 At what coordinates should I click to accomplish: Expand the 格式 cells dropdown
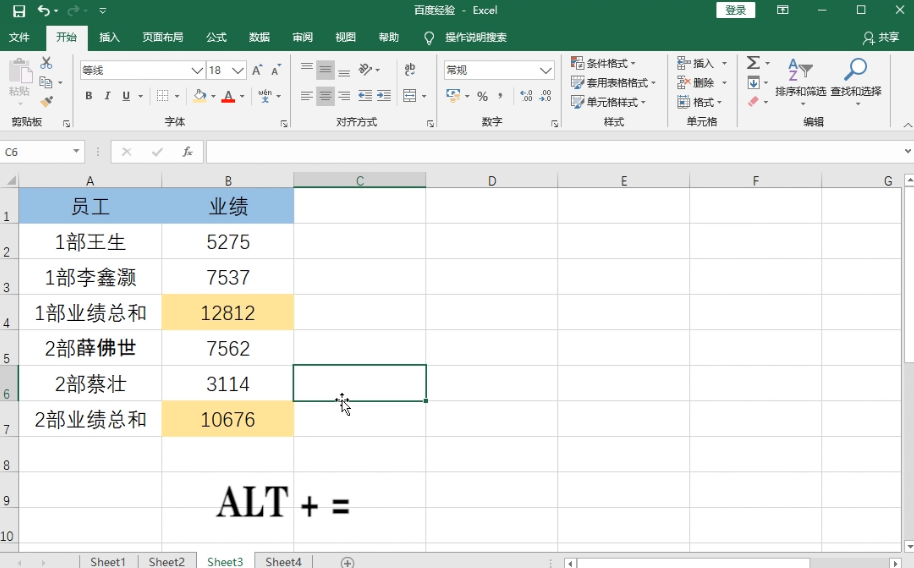pos(719,102)
